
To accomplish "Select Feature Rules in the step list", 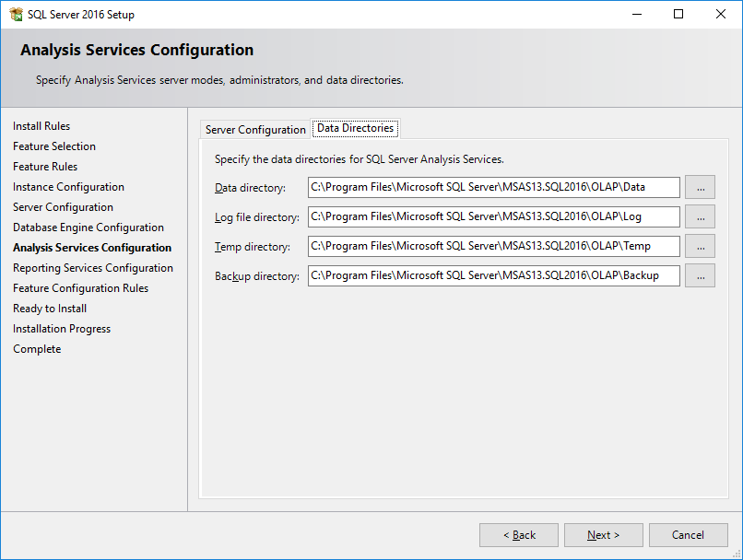I will [45, 167].
